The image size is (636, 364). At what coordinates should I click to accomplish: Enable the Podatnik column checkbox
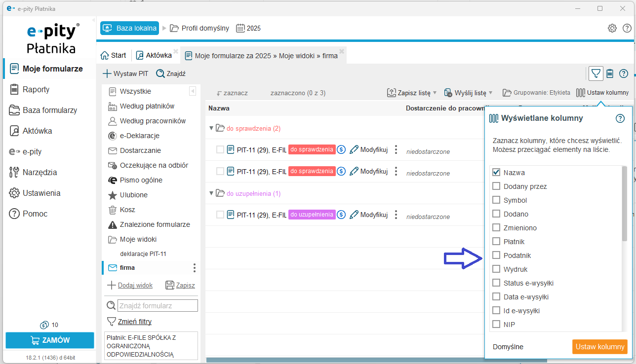(496, 255)
